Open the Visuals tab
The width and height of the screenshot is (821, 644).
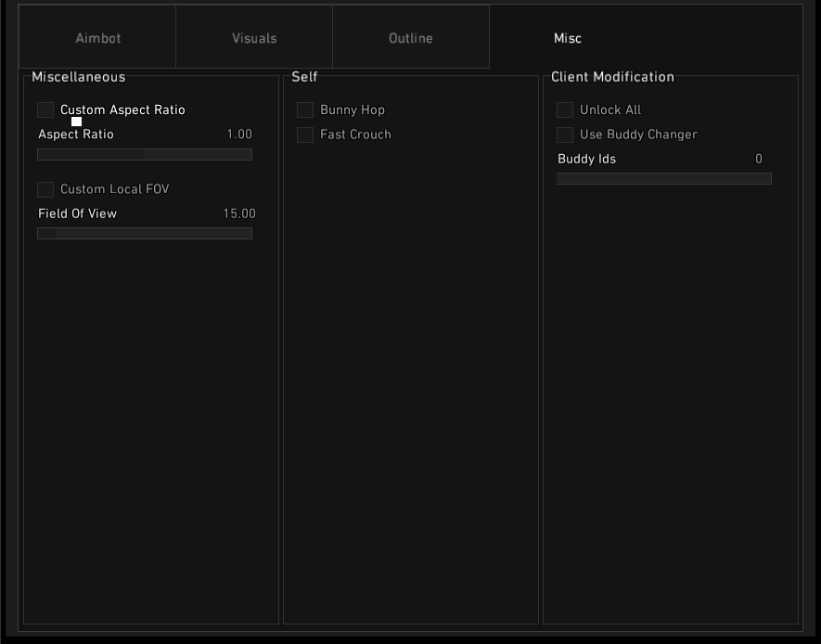click(x=254, y=38)
